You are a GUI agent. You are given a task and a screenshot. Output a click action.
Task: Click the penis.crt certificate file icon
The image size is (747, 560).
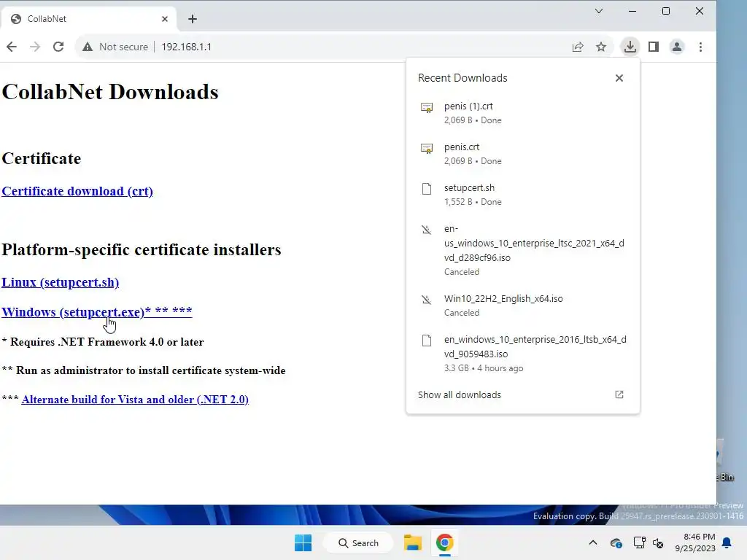pyautogui.click(x=427, y=149)
